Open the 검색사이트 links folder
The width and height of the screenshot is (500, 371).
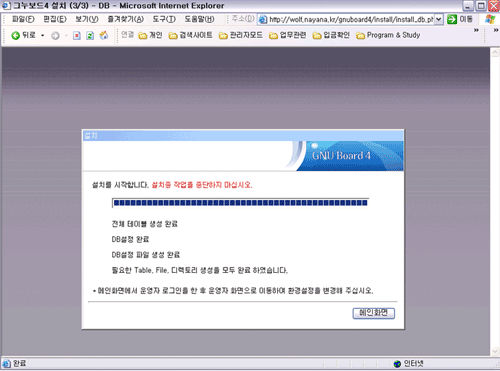pyautogui.click(x=190, y=35)
